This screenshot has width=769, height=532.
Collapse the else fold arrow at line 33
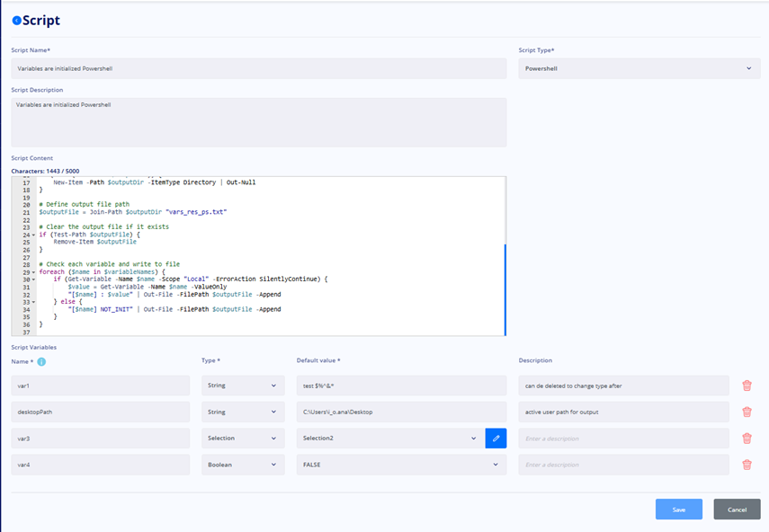[33, 302]
